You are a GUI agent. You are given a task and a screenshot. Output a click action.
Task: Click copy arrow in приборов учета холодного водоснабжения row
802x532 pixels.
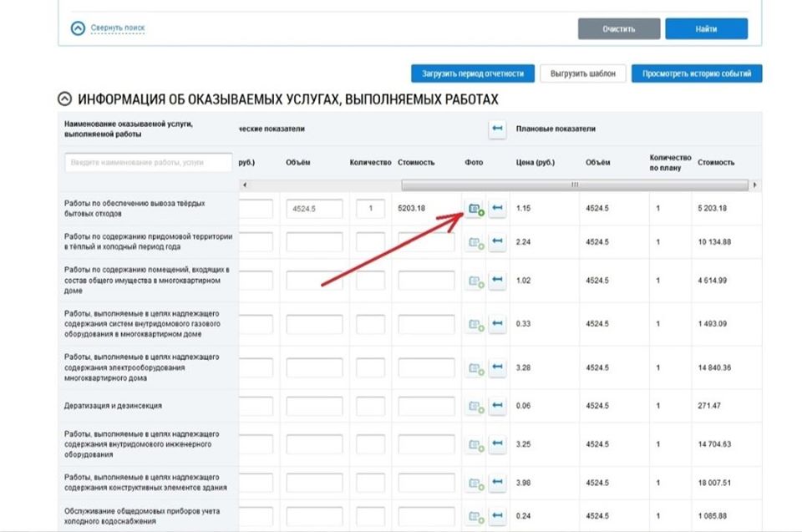point(497,516)
